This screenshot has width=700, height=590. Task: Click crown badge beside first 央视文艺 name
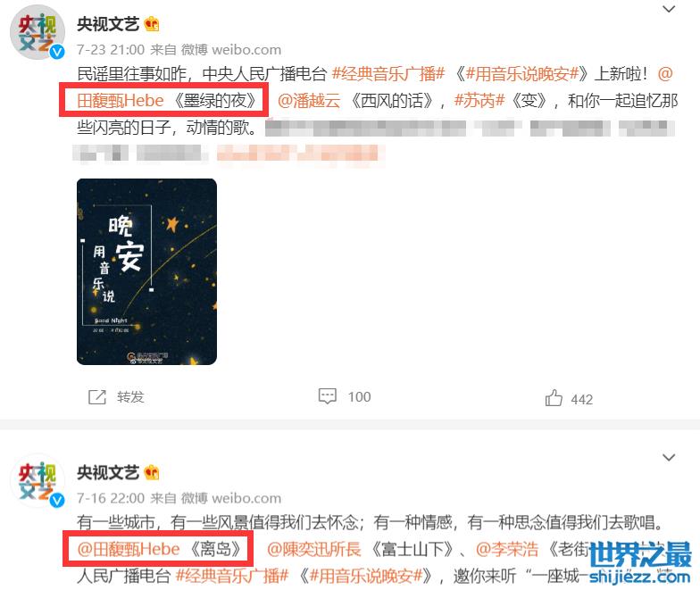pos(152,23)
